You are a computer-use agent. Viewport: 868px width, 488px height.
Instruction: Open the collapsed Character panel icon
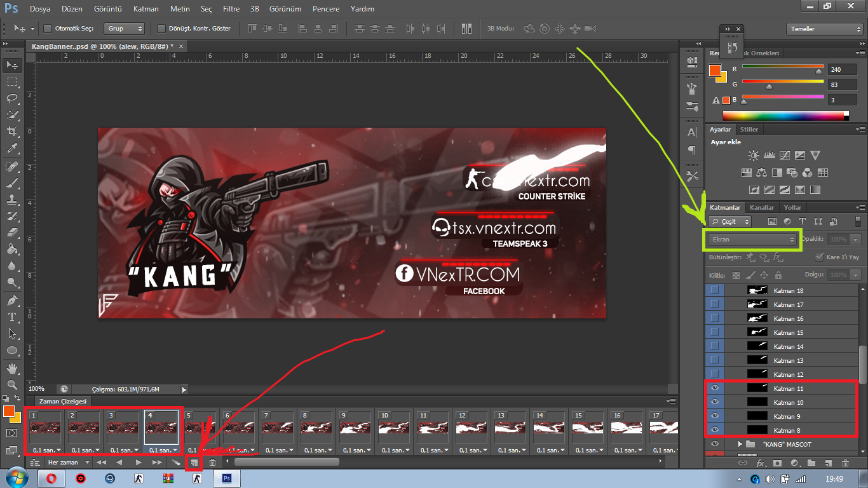point(693,132)
